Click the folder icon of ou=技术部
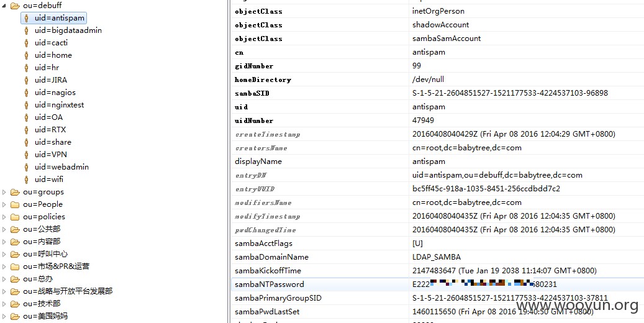 [x=15, y=304]
